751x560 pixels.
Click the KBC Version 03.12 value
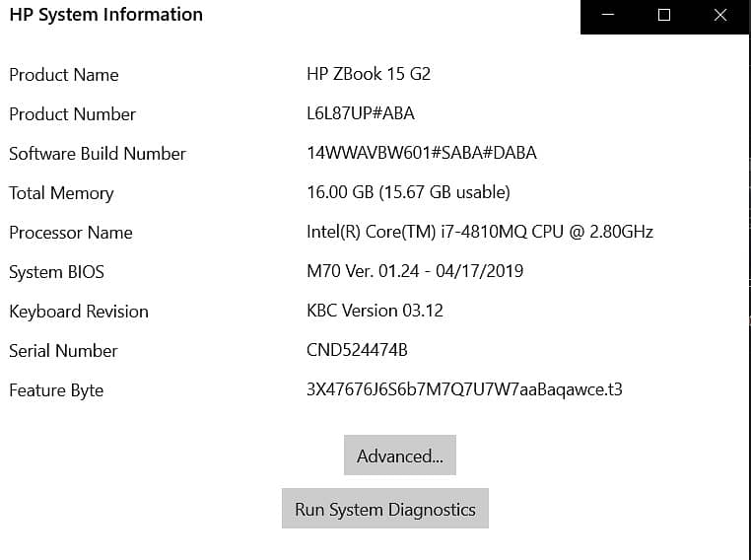[375, 312]
